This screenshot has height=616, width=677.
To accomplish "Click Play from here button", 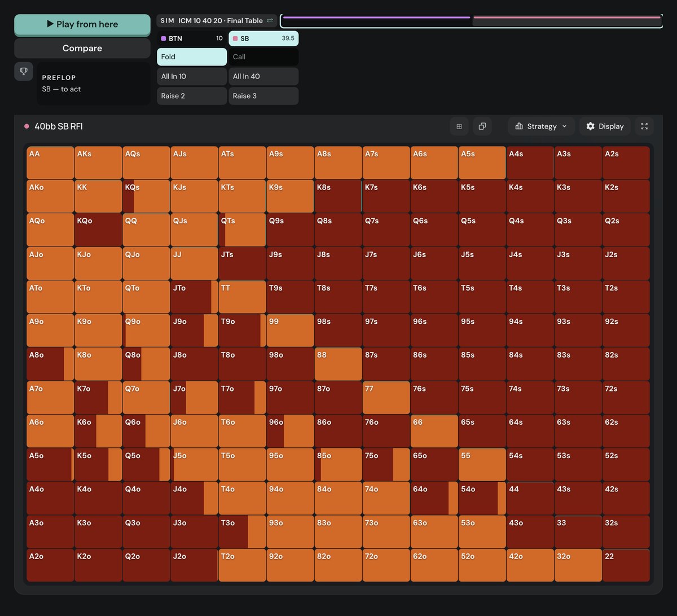I will click(82, 24).
